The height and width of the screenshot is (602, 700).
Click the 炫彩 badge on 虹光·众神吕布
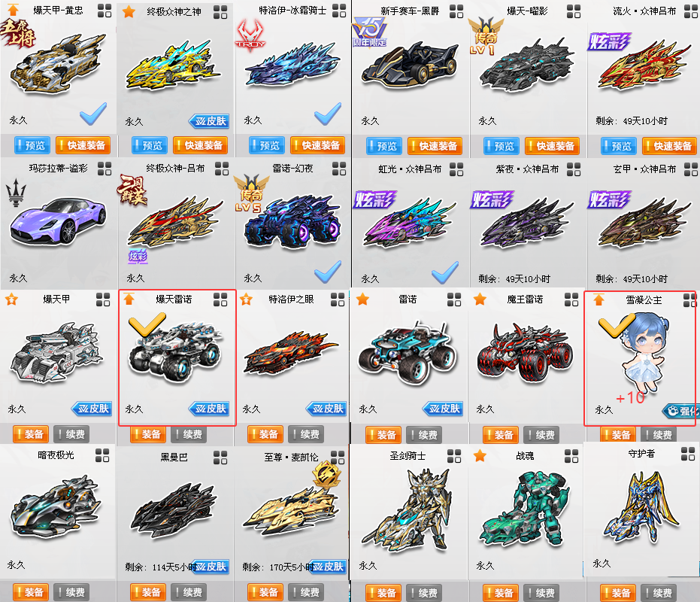375,199
